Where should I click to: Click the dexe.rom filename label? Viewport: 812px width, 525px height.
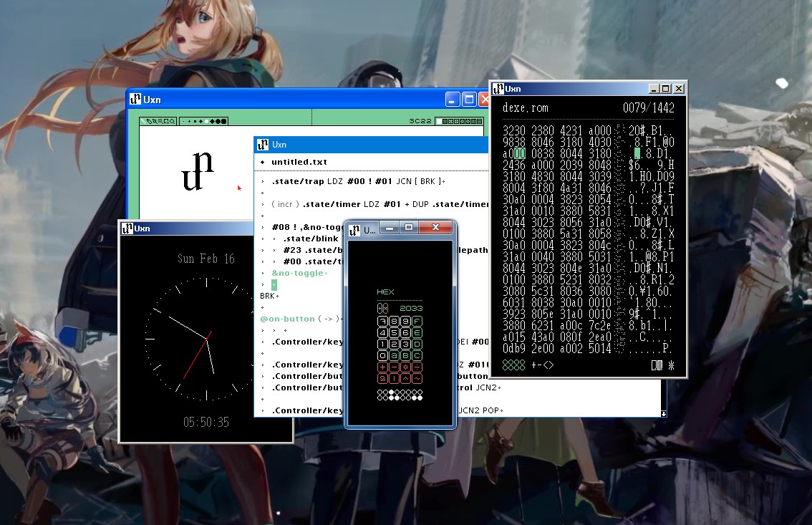coord(524,108)
